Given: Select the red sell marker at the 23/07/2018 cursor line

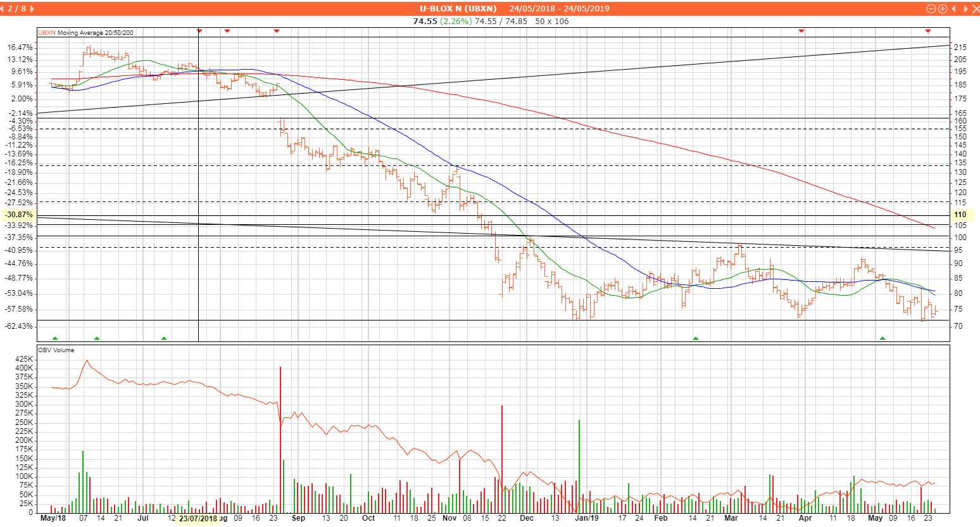Looking at the screenshot, I should [199, 30].
